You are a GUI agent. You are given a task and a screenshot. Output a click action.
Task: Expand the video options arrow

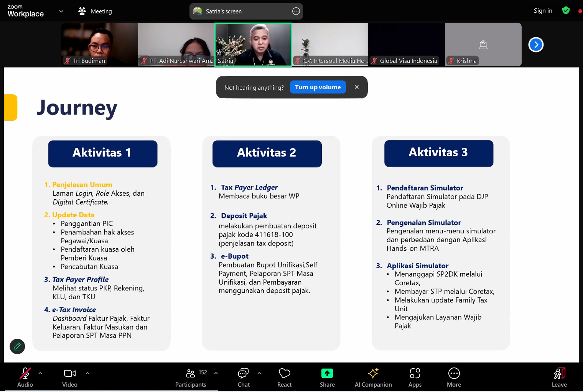(x=87, y=373)
